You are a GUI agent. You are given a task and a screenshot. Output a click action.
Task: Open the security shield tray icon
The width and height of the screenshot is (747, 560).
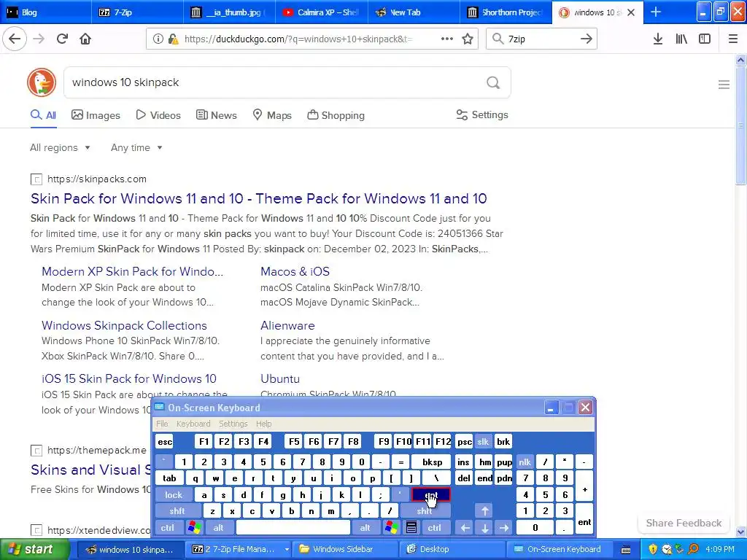click(653, 549)
